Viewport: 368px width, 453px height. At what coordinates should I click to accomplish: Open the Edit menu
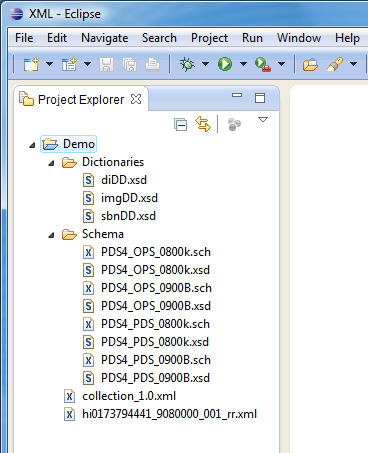click(57, 38)
